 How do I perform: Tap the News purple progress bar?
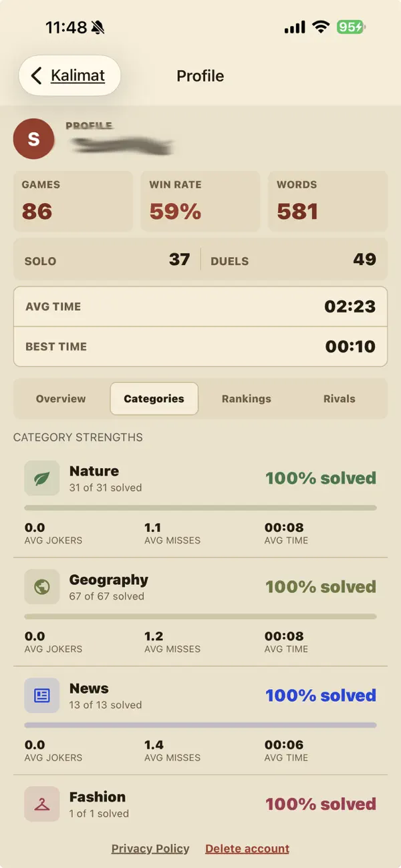[200, 725]
